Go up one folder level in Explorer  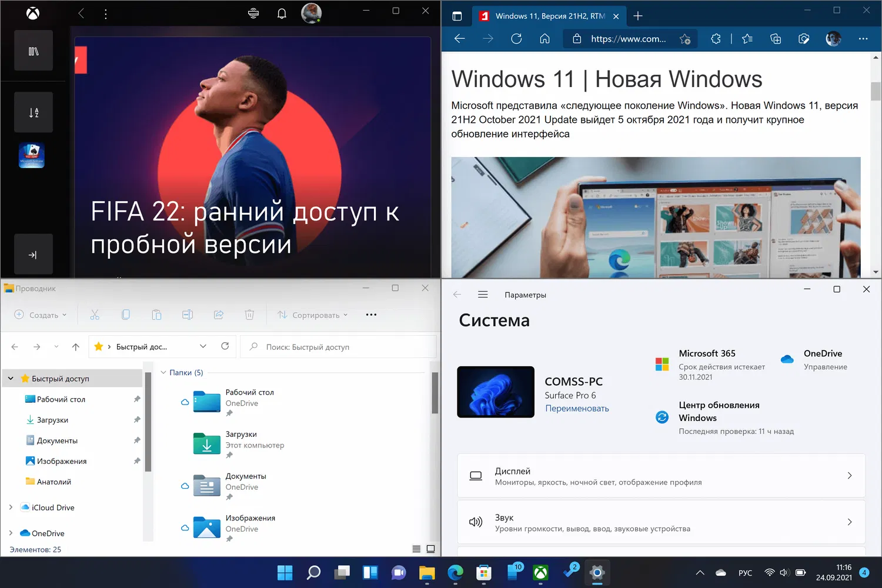76,347
